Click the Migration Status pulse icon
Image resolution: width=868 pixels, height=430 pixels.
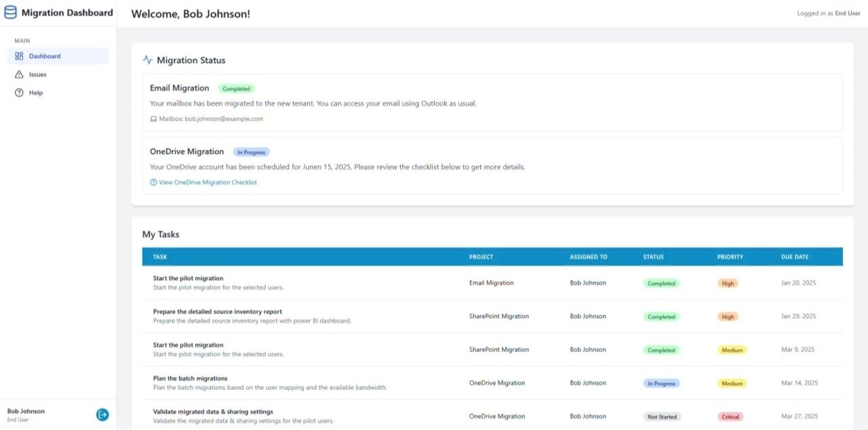pos(148,60)
